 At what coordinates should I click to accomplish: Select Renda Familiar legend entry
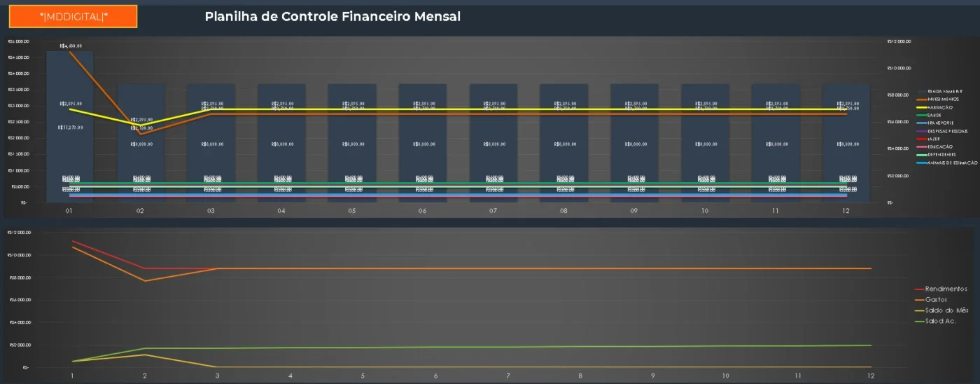939,91
